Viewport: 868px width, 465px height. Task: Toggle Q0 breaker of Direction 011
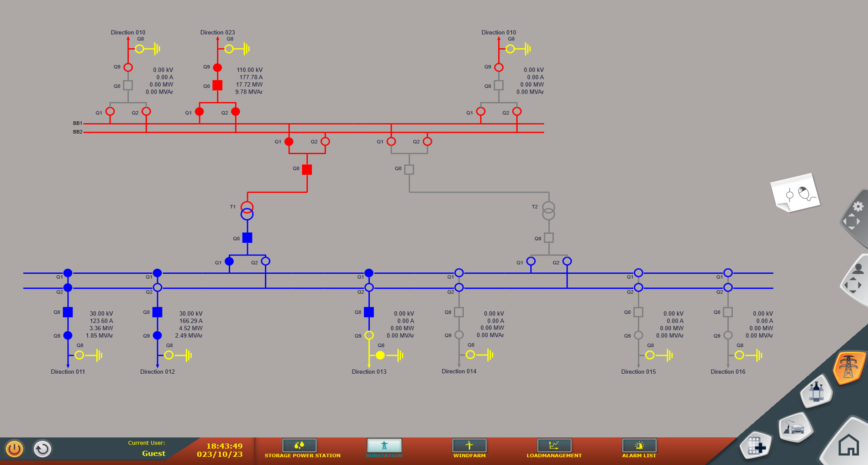click(68, 312)
